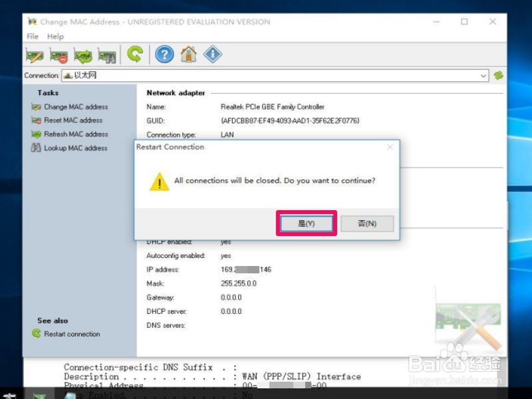Click the Network adapter section heading

[x=176, y=92]
